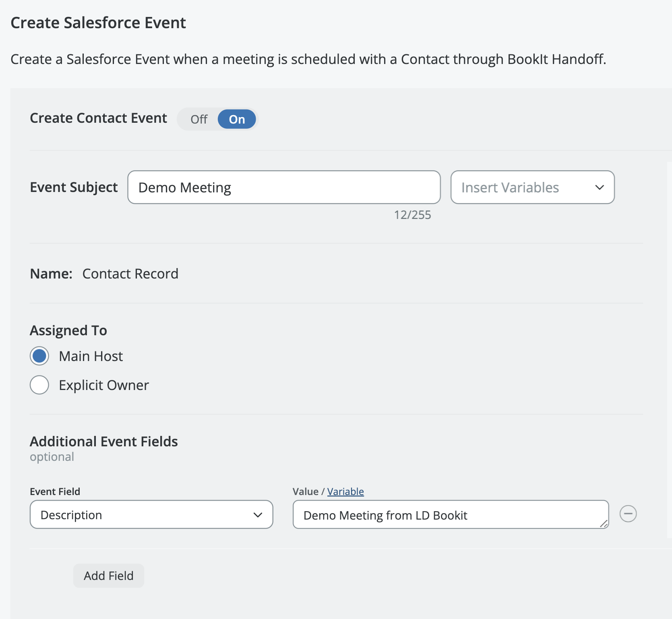
Task: Open the Variable link above the value box
Action: [345, 491]
